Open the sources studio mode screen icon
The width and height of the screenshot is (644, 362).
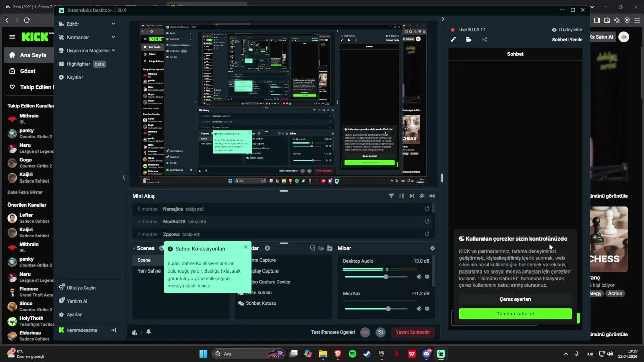pyautogui.click(x=312, y=248)
